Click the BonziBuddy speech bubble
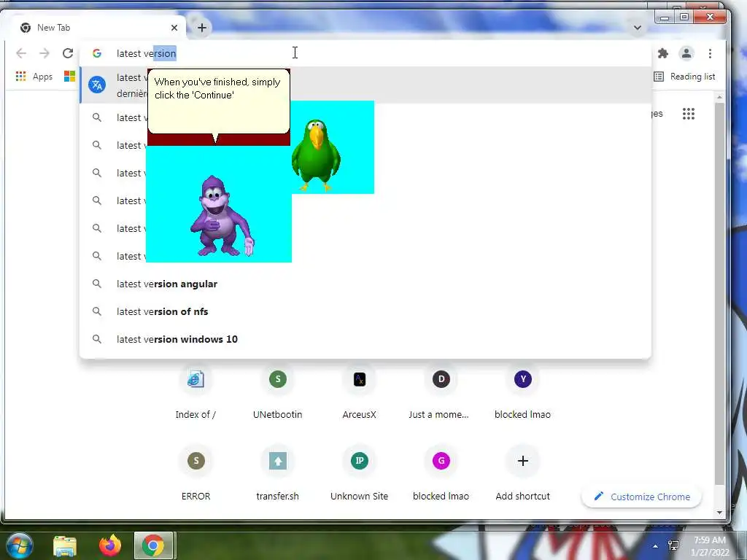This screenshot has height=560, width=747. [x=219, y=102]
